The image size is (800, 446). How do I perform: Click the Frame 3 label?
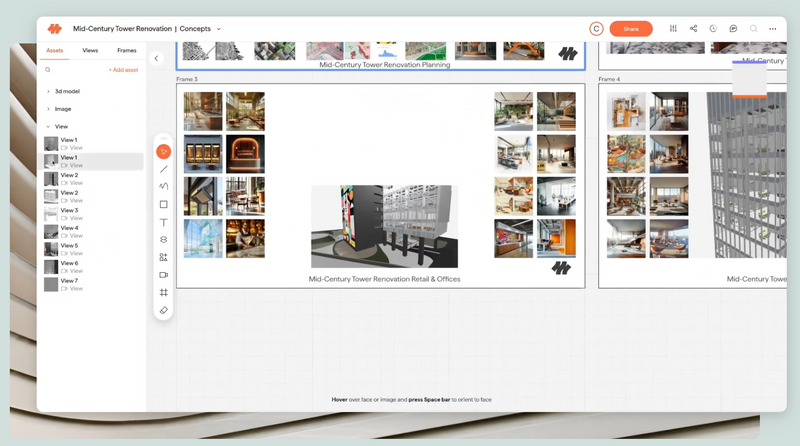(x=187, y=79)
